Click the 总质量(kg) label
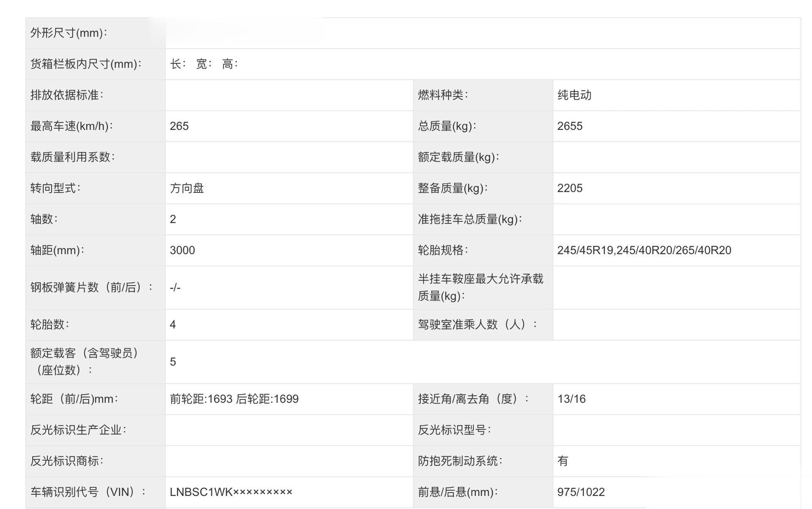The width and height of the screenshot is (812, 509). tap(447, 126)
